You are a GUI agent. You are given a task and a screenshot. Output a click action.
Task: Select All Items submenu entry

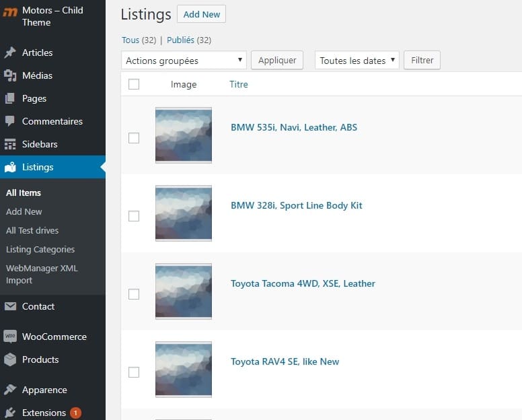(x=24, y=193)
